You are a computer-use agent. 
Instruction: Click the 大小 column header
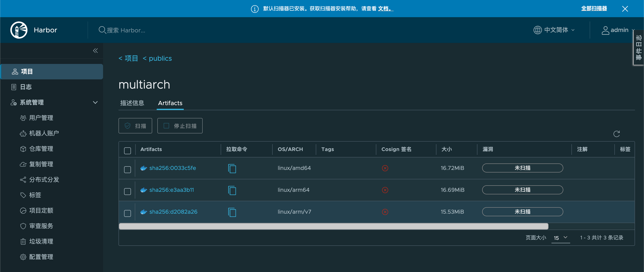coord(447,149)
